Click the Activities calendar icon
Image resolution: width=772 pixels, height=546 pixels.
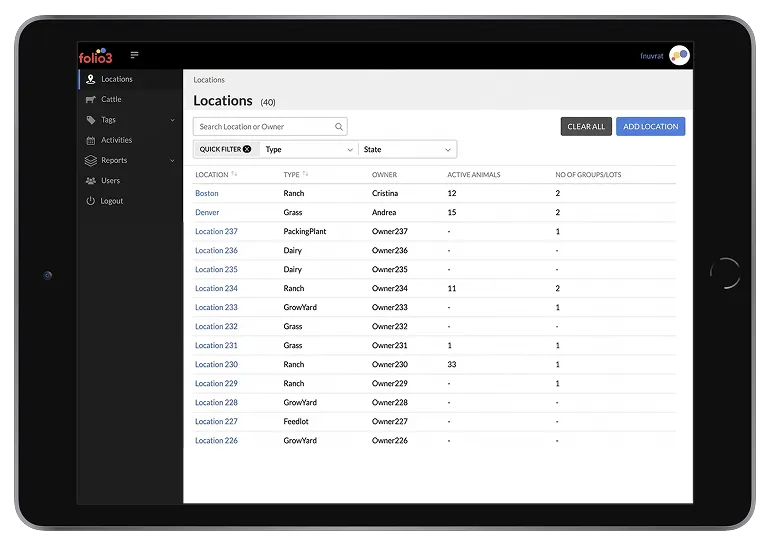[x=91, y=140]
